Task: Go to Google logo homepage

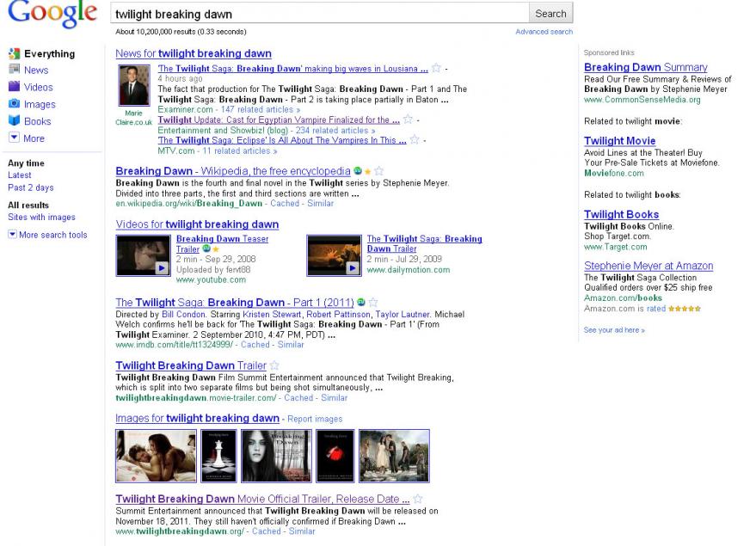Action: [52, 14]
